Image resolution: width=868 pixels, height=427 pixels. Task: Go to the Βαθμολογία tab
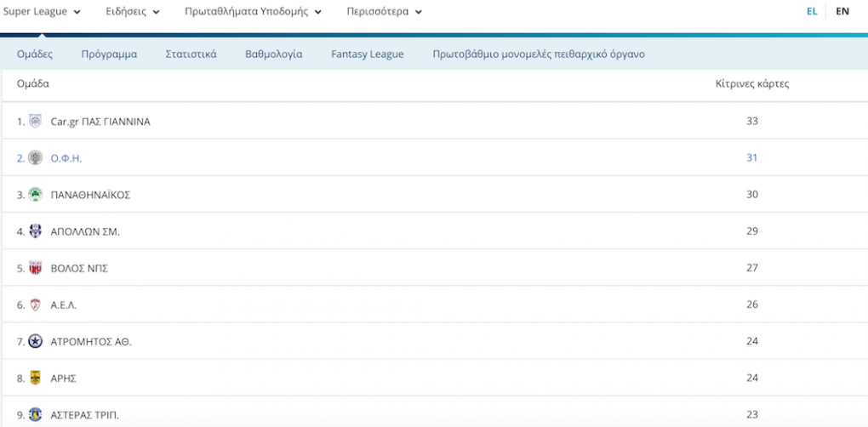pos(273,54)
